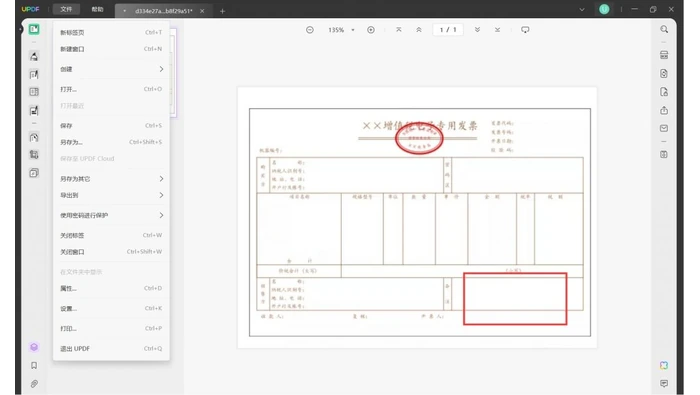Click the crop pages icon in left sidebar
This screenshot has width=700, height=395.
coord(34,155)
